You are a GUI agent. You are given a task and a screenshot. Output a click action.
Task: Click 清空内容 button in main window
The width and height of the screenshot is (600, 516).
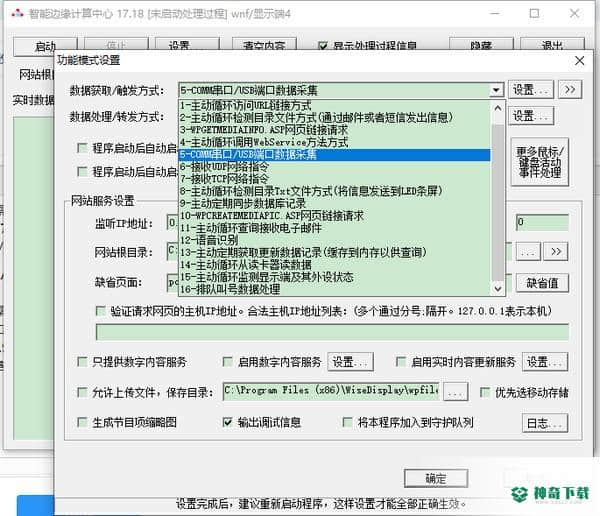(x=264, y=46)
